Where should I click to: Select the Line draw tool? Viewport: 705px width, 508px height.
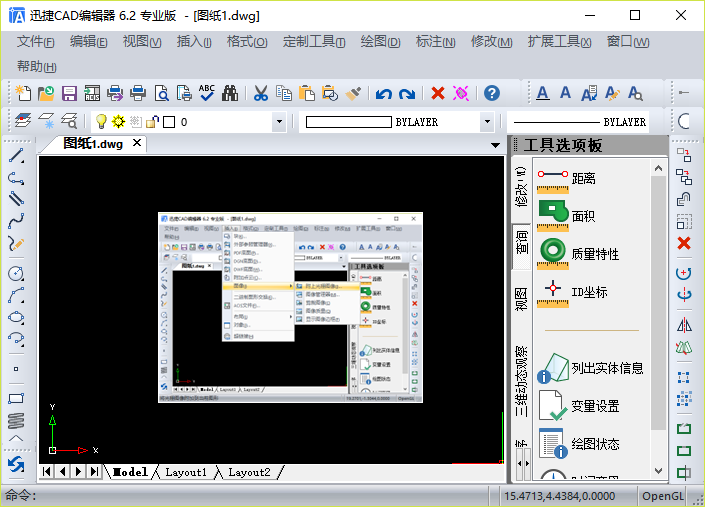pos(16,156)
